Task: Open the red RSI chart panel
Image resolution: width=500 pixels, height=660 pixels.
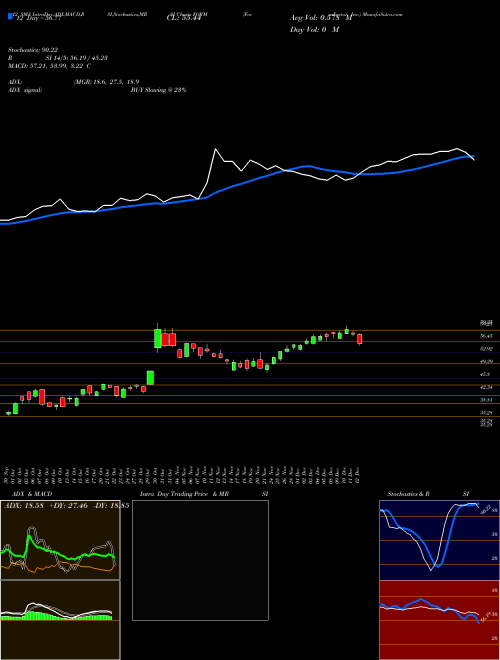Action: coord(439,620)
